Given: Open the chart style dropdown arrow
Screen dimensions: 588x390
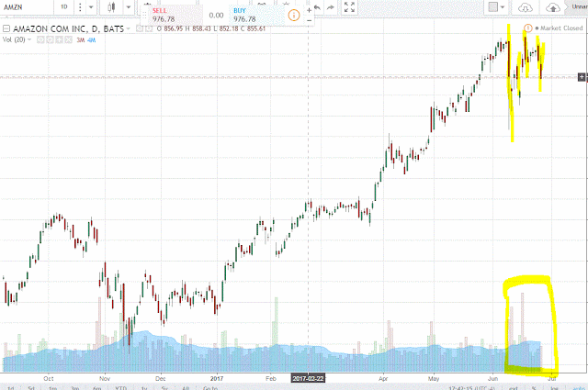Looking at the screenshot, I should click(129, 7).
